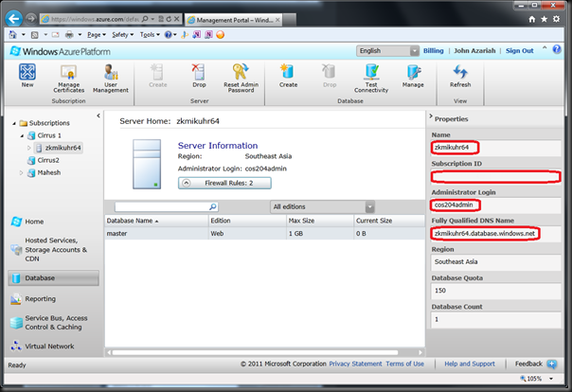Click into the database search field
Image resolution: width=572 pixels, height=392 pixels.
pyautogui.click(x=162, y=206)
